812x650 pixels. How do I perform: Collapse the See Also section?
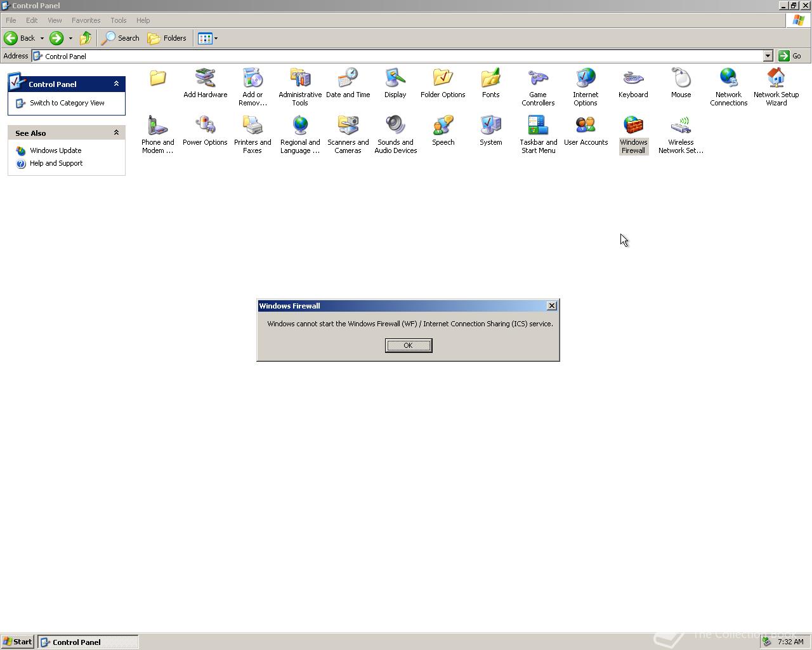116,133
